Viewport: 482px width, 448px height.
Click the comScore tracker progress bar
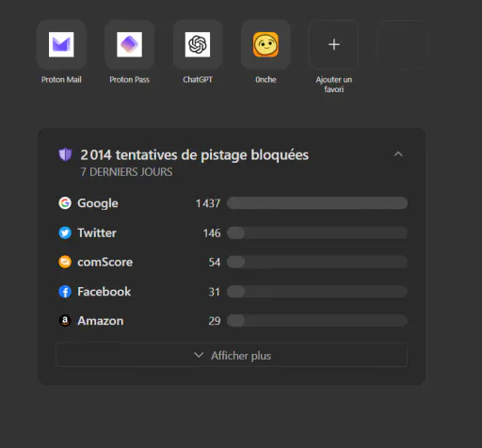317,262
